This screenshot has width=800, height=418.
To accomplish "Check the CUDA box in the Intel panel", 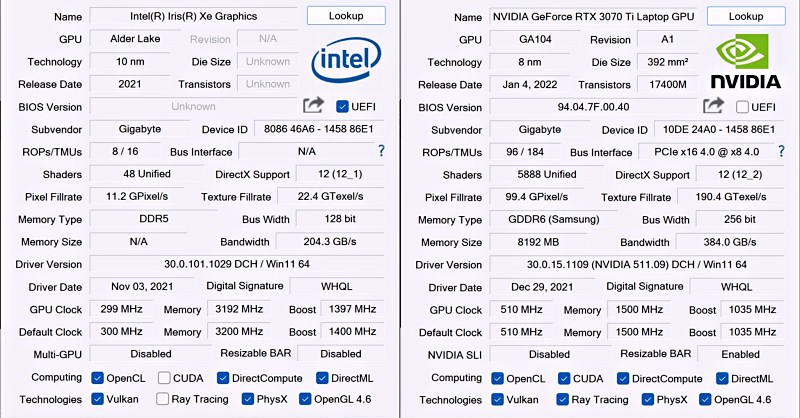I will (x=163, y=378).
